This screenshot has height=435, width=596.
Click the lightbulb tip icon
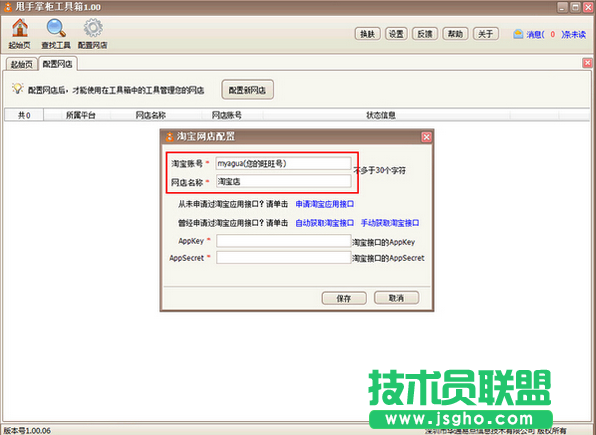point(17,89)
